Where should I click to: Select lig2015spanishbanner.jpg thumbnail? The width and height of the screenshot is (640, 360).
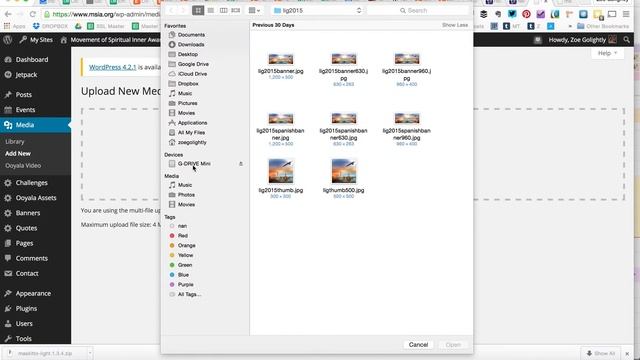(281, 119)
